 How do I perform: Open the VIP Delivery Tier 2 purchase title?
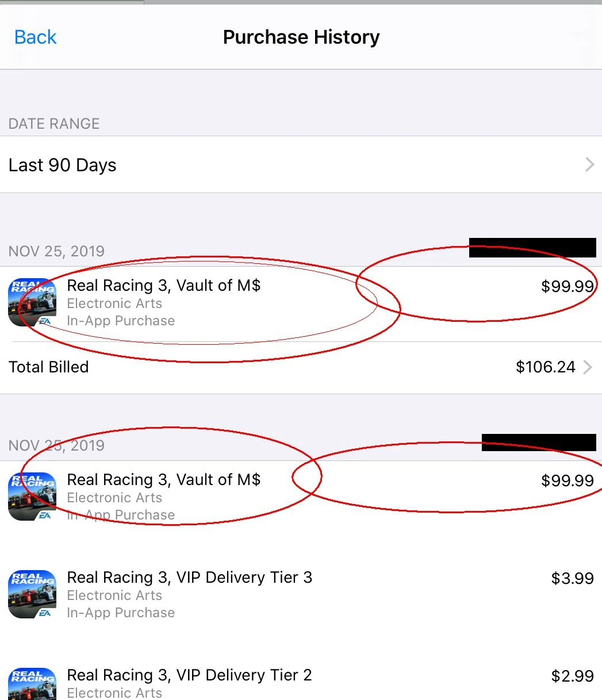(189, 675)
